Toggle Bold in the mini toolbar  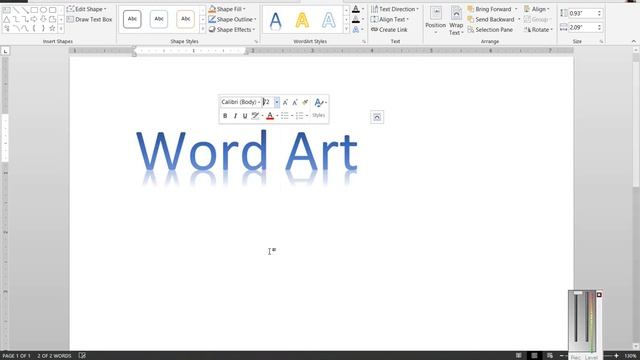point(225,116)
